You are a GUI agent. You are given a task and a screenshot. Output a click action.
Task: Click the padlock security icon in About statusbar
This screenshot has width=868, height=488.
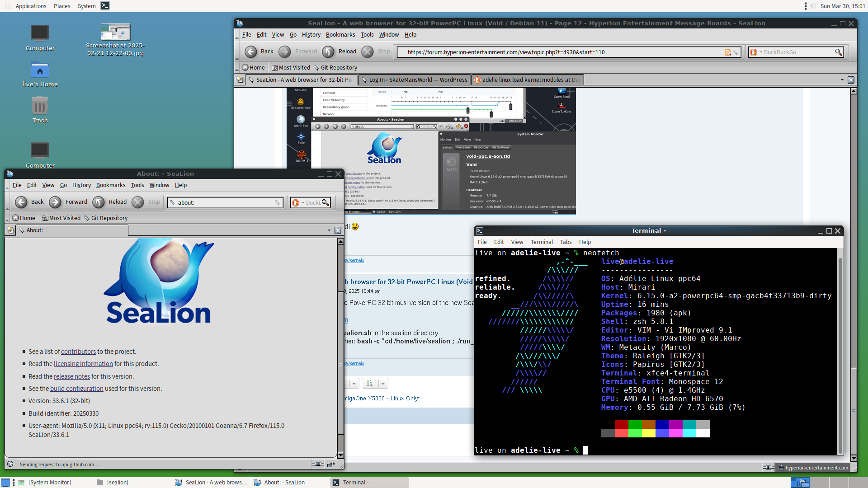point(331,464)
